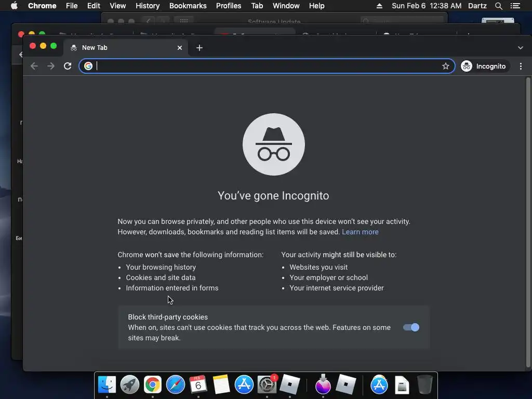Open the Window menu
This screenshot has width=532, height=399.
[286, 6]
